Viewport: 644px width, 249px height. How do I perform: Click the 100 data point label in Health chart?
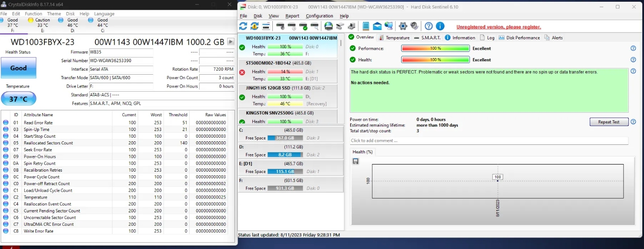click(x=497, y=177)
